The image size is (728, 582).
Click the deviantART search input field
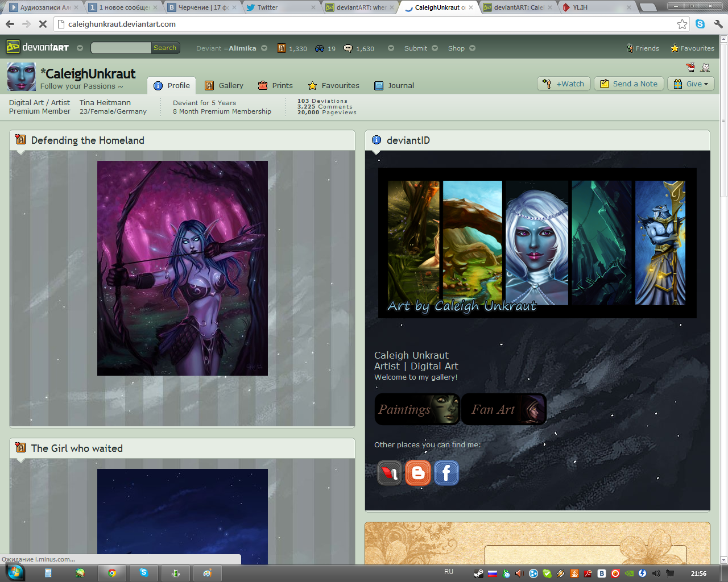[121, 48]
